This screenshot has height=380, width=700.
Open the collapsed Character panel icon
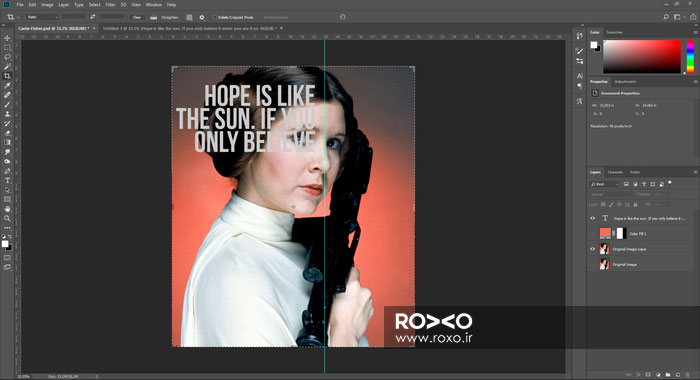click(579, 76)
